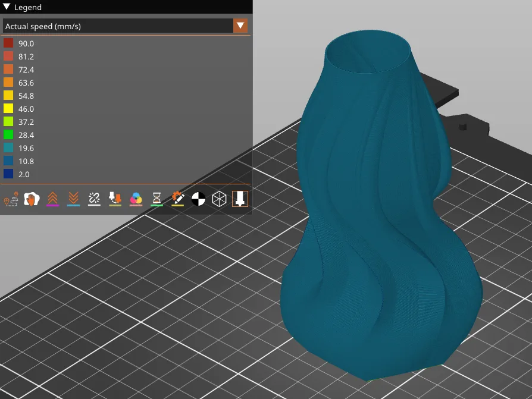
Task: Toggle color change markers
Action: [x=136, y=199]
